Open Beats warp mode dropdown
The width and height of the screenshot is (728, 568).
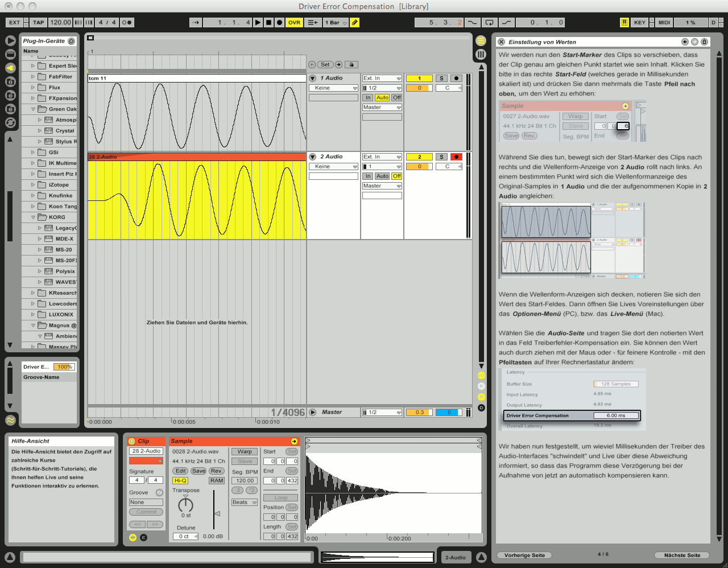[245, 503]
